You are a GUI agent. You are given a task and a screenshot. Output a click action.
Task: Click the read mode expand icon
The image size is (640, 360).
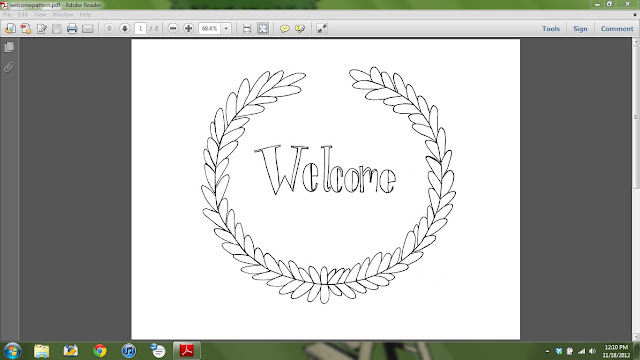[322, 29]
